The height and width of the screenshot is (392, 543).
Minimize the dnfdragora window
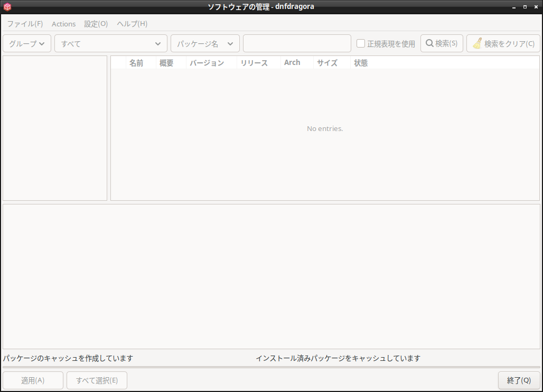[514, 7]
